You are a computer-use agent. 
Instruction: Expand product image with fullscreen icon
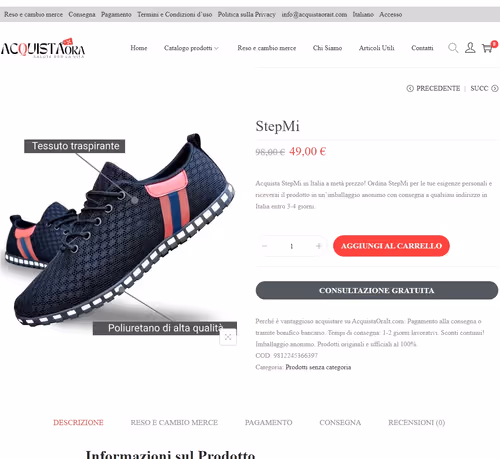pyautogui.click(x=228, y=337)
